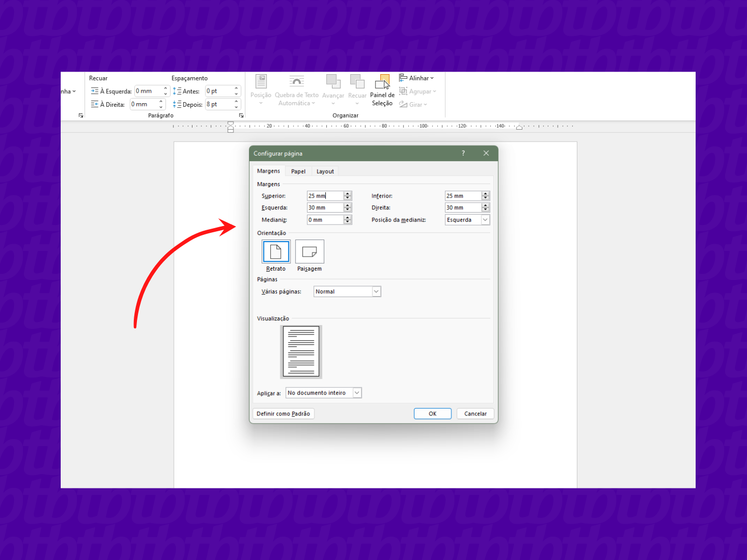Open Parágrafo dialog launcher icon
The height and width of the screenshot is (560, 747).
pyautogui.click(x=241, y=116)
